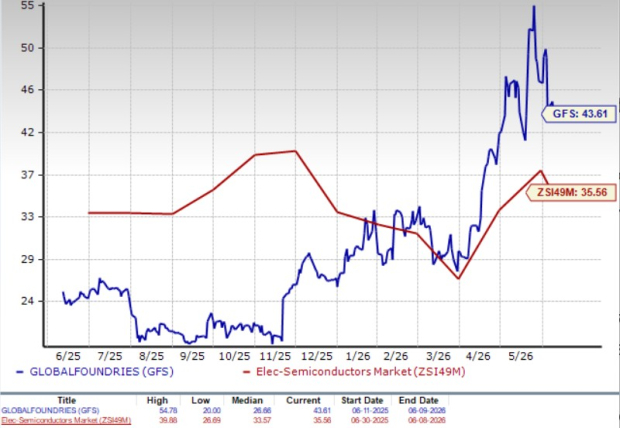Click the 12/25 x-axis label
The width and height of the screenshot is (620, 428).
(317, 356)
